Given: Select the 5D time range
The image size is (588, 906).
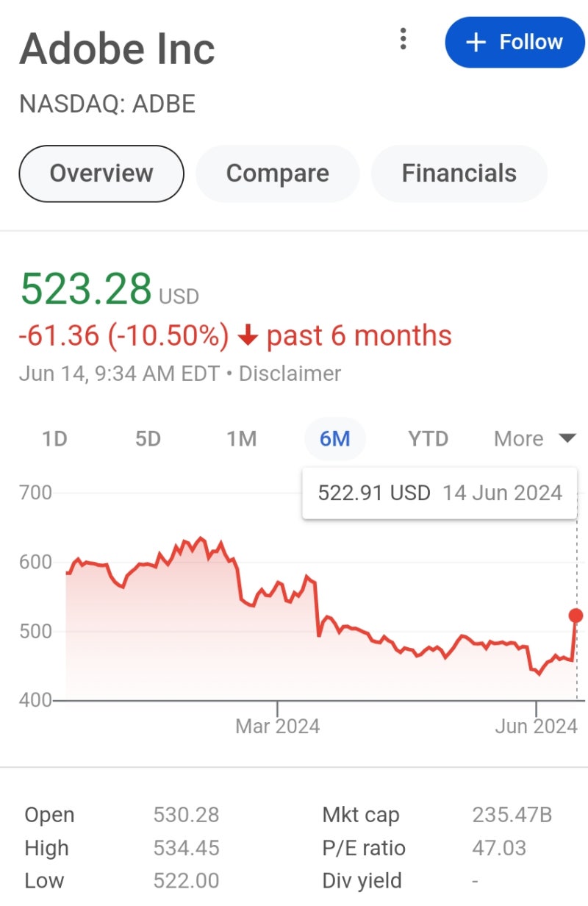Looking at the screenshot, I should 148,439.
